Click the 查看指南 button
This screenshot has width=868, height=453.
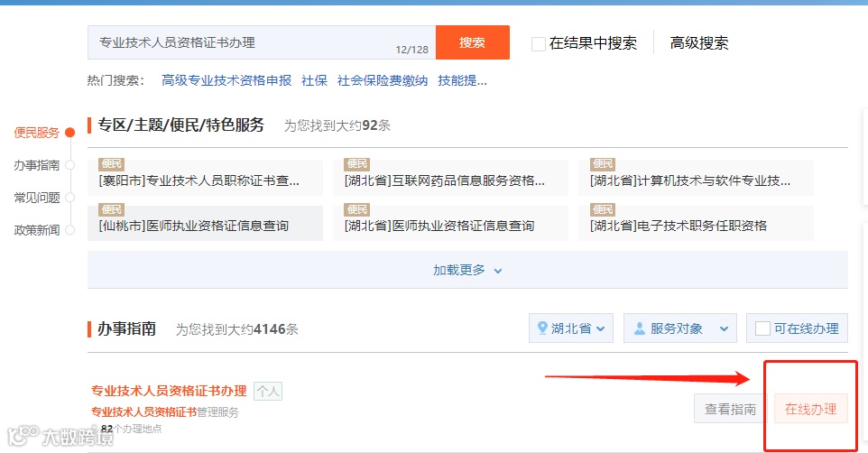(x=730, y=410)
